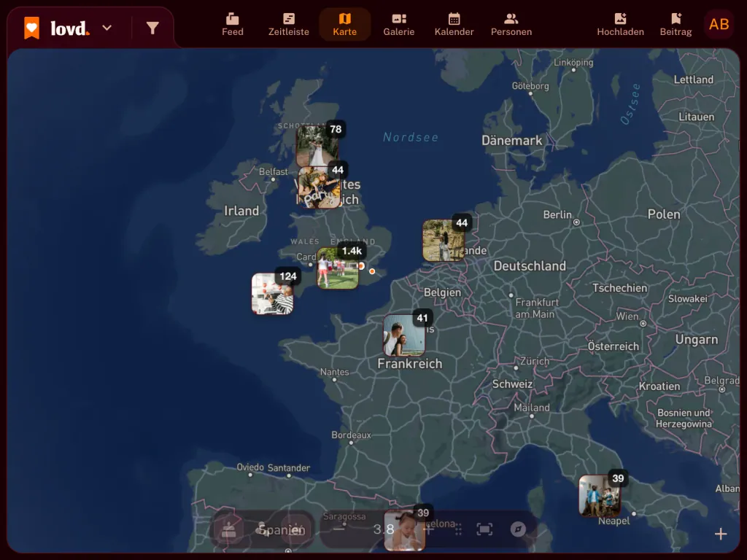Screen dimensions: 747x560
Task: Click the Belfast city label
Action: [x=274, y=171]
